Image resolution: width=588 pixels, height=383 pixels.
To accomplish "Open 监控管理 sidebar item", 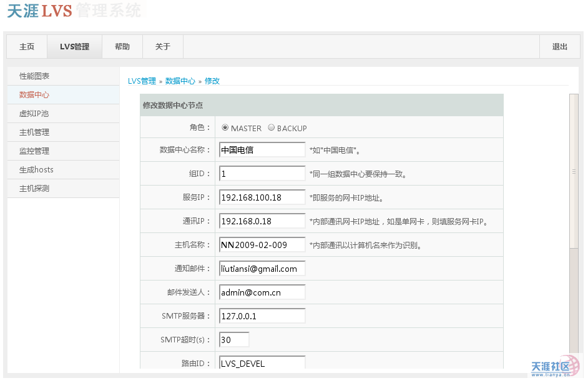I will [x=34, y=151].
